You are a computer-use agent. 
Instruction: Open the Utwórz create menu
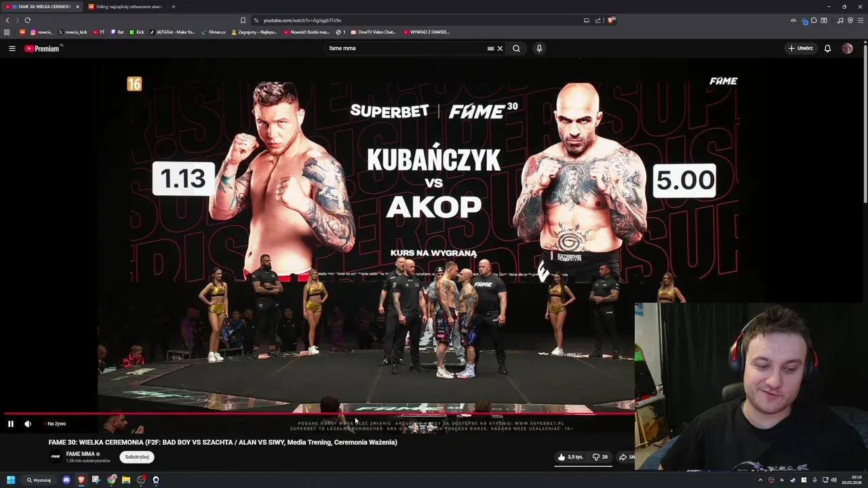pos(801,48)
